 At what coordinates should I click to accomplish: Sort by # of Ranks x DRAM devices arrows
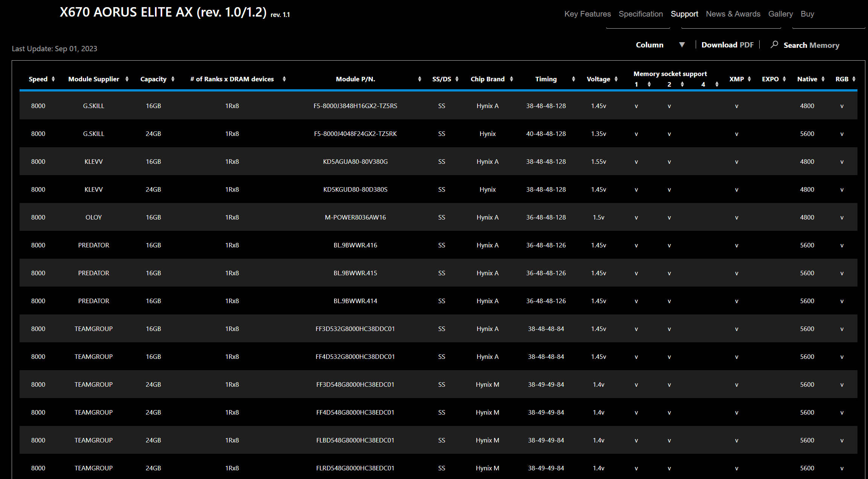click(x=284, y=79)
